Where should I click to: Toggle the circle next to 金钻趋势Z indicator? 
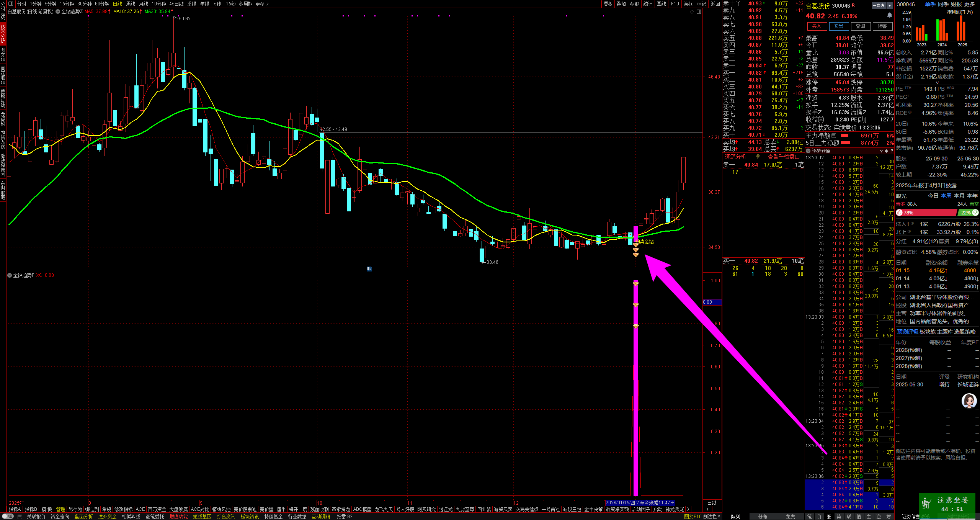[58, 11]
